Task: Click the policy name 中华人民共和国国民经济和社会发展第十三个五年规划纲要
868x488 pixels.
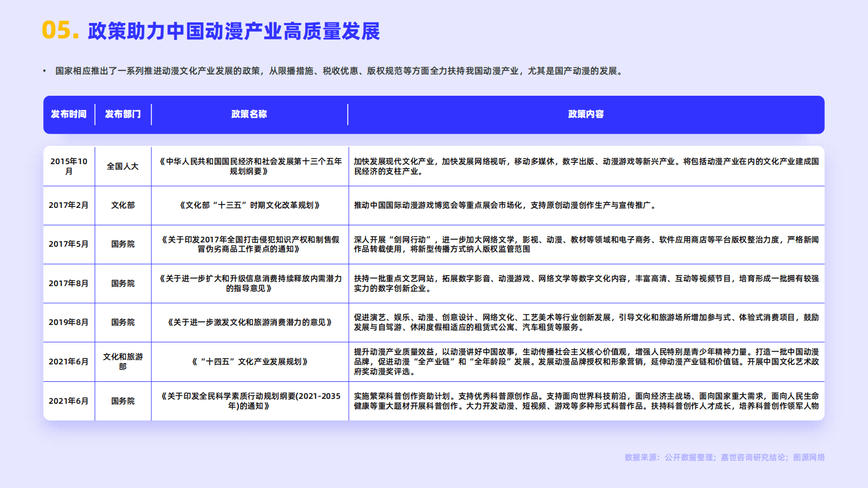Action: [250, 166]
